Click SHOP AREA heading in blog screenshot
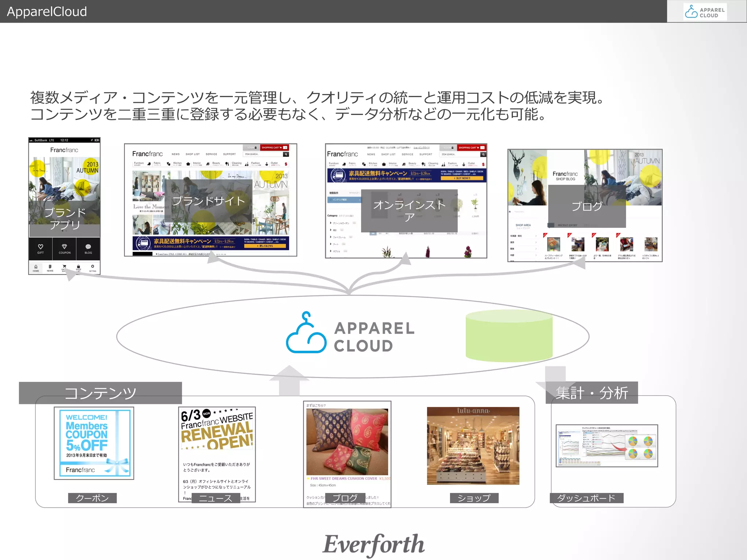747x560 pixels. [523, 225]
